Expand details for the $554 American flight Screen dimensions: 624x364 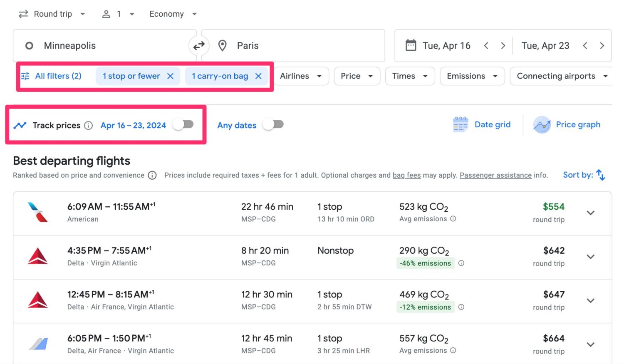590,213
